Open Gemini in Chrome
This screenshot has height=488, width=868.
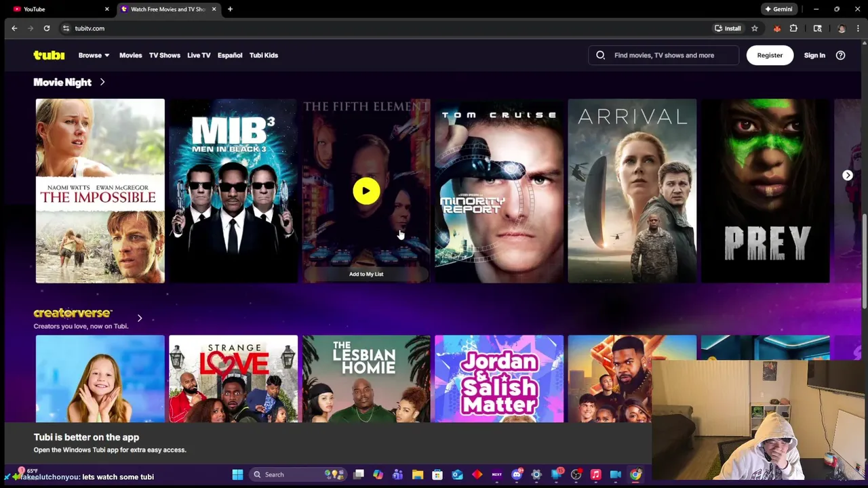(778, 9)
